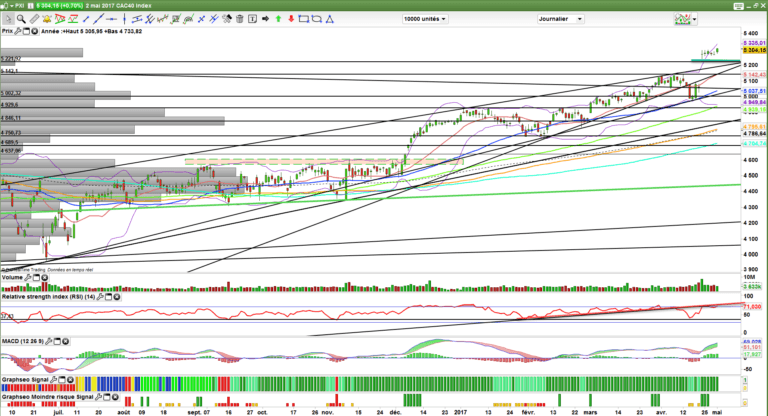Open the Prix panel wrench settings

(19, 31)
